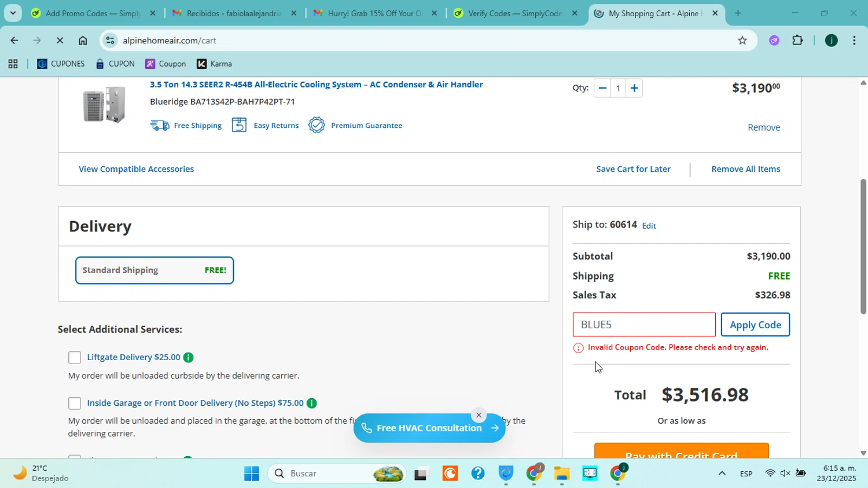Click the address bar URL alpinehomeair.com/cart
Viewport: 868px width, 488px height.
click(170, 41)
